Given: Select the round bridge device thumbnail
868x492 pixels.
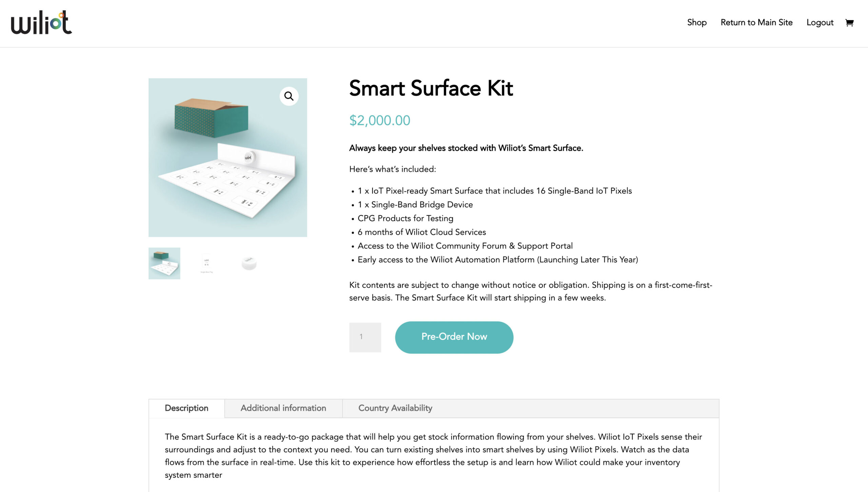Looking at the screenshot, I should pyautogui.click(x=249, y=263).
